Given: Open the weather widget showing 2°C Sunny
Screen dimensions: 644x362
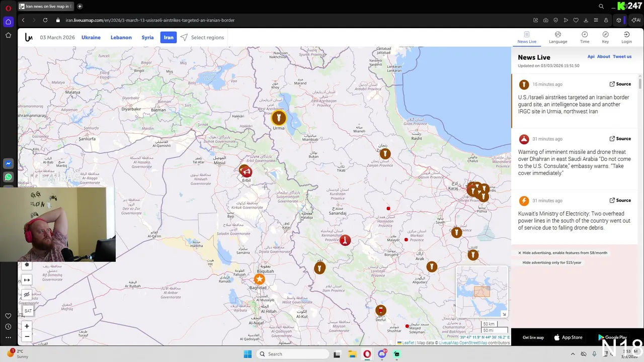Looking at the screenshot, I should coord(18,354).
